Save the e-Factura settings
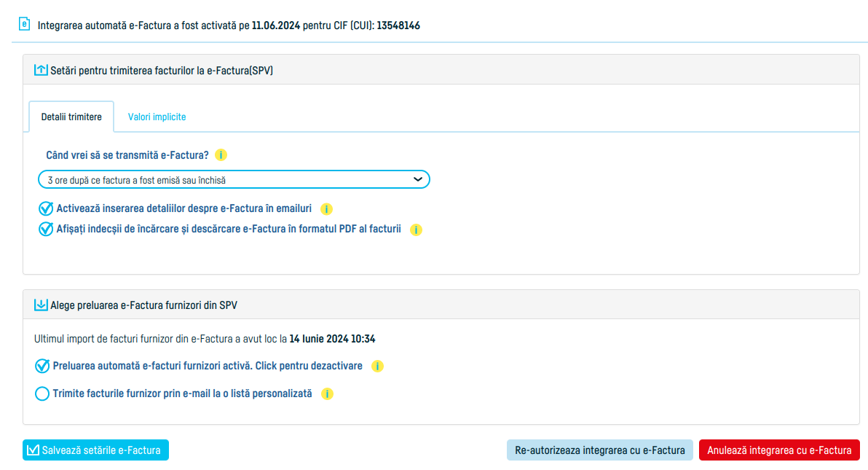868x470 pixels. (x=95, y=450)
